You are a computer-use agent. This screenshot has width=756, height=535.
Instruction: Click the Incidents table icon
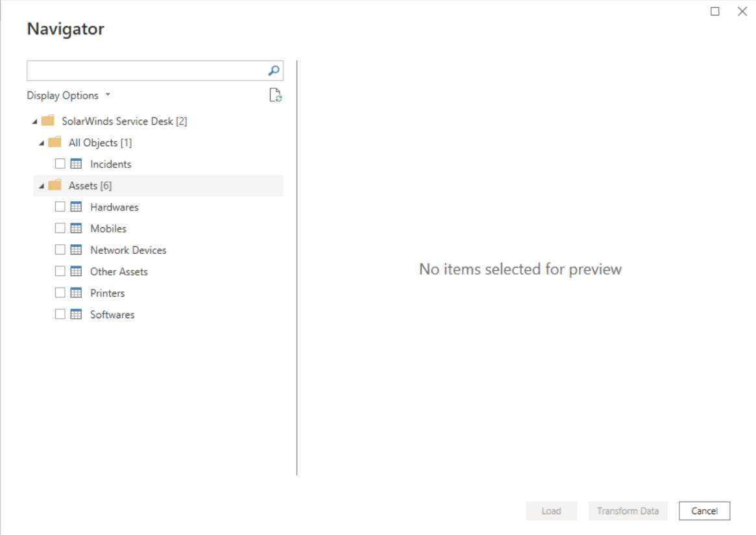point(76,164)
